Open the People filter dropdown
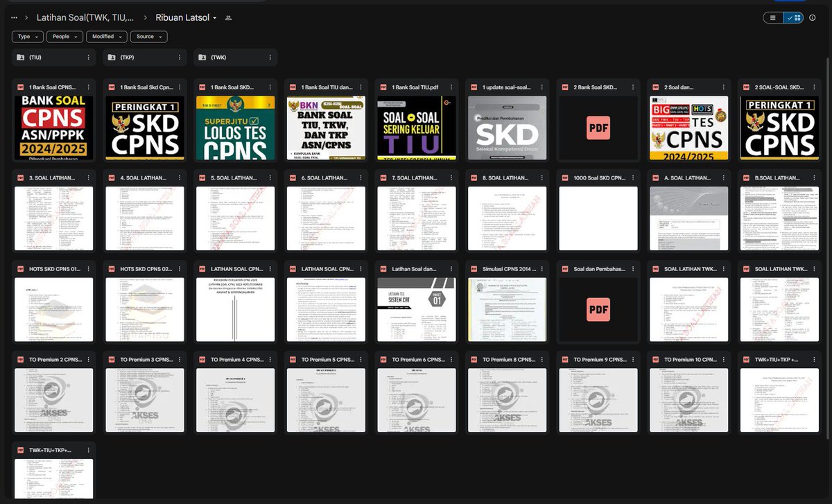832x504 pixels. pyautogui.click(x=65, y=37)
